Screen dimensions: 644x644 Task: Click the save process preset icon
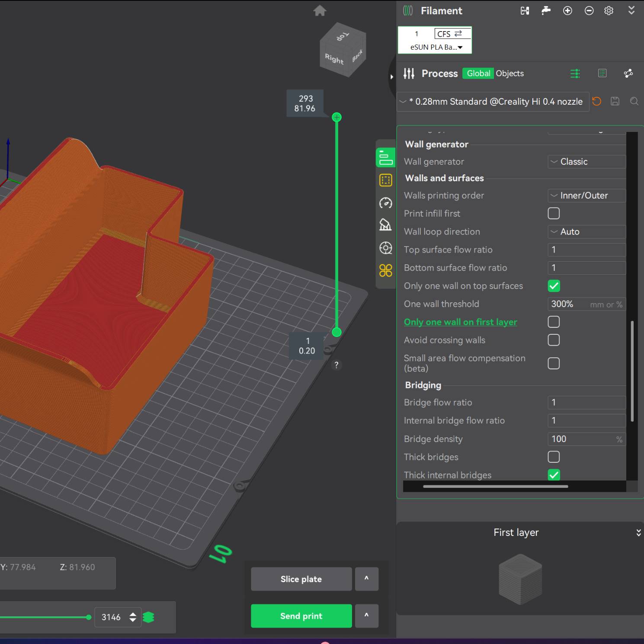615,101
